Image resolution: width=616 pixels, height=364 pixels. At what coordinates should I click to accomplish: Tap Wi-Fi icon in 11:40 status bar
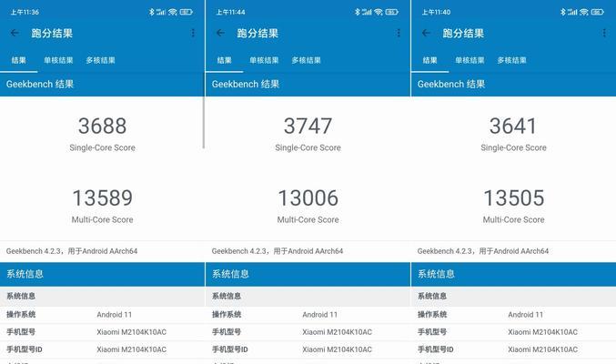coord(584,12)
